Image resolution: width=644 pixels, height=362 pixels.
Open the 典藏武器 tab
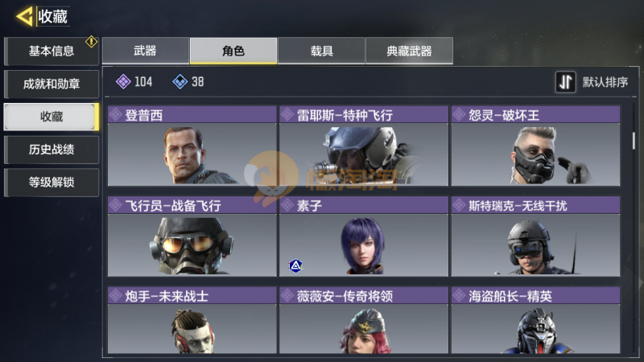pos(410,51)
